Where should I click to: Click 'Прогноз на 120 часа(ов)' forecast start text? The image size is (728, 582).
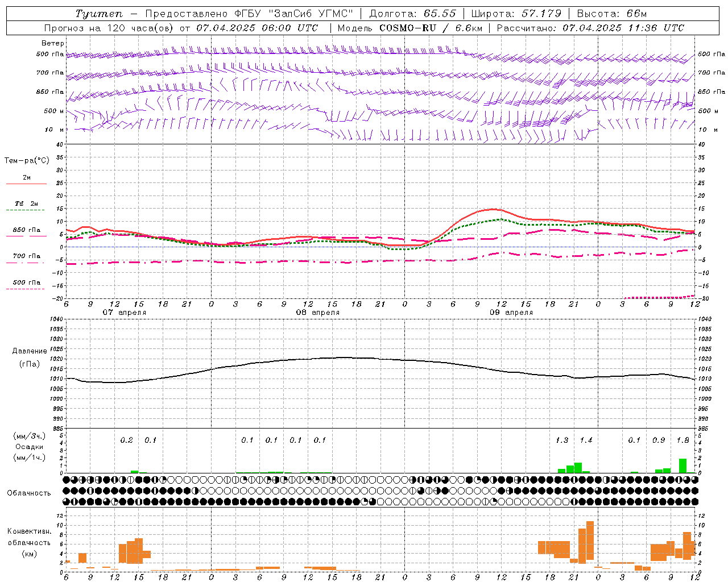coord(110,28)
